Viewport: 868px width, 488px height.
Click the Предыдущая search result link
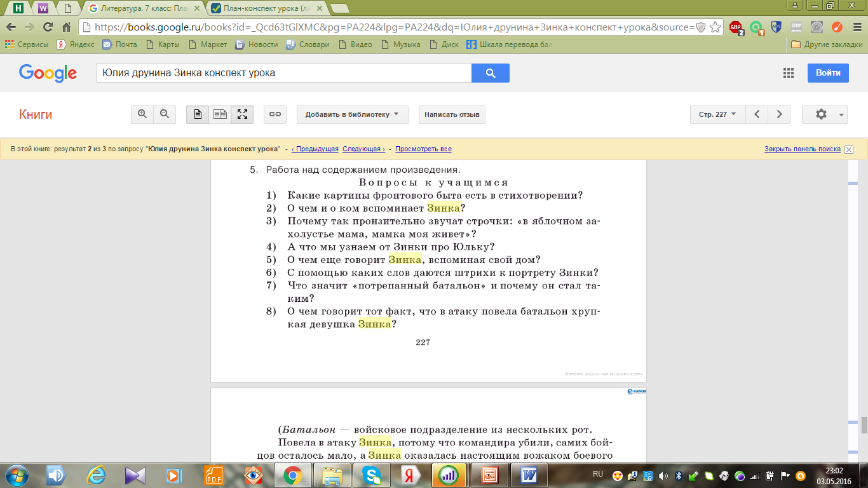315,149
